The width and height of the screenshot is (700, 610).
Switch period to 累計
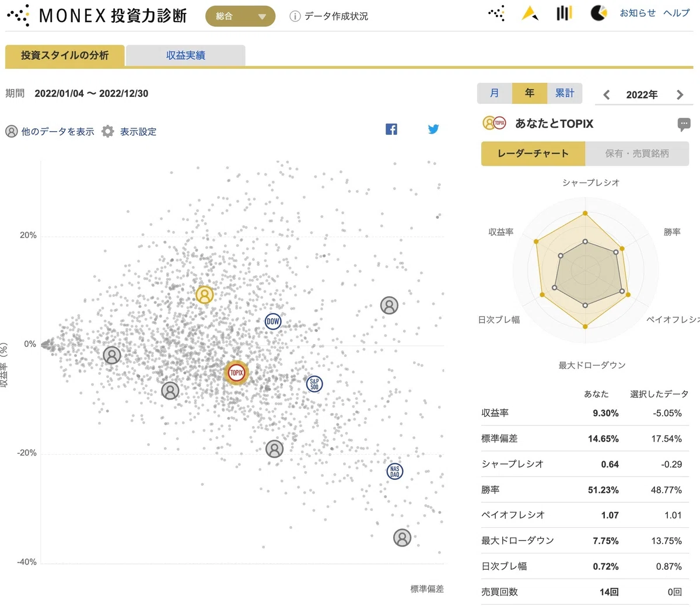click(565, 93)
